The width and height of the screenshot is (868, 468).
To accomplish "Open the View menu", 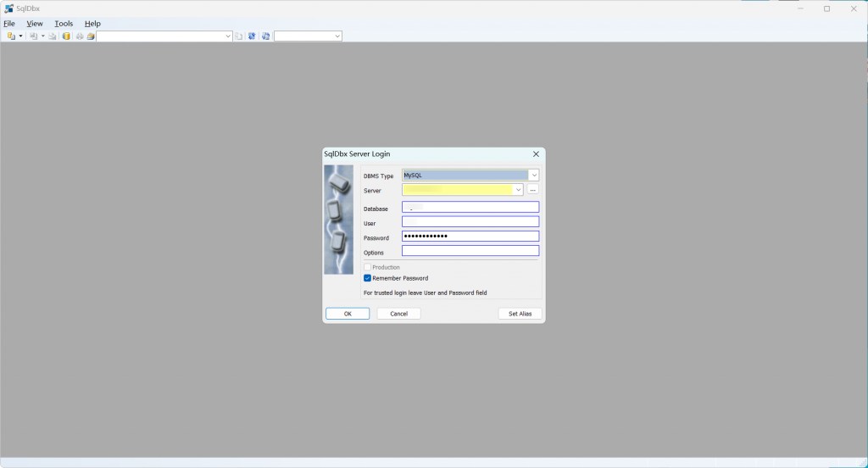I will pyautogui.click(x=34, y=23).
